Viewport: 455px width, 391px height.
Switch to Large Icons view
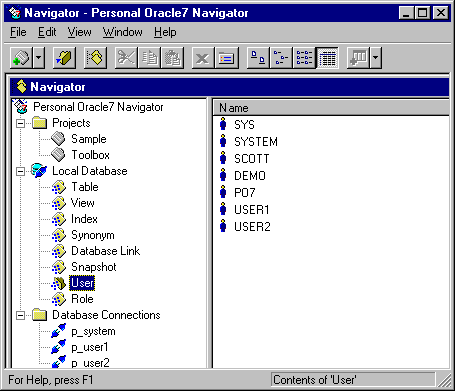coord(258,58)
